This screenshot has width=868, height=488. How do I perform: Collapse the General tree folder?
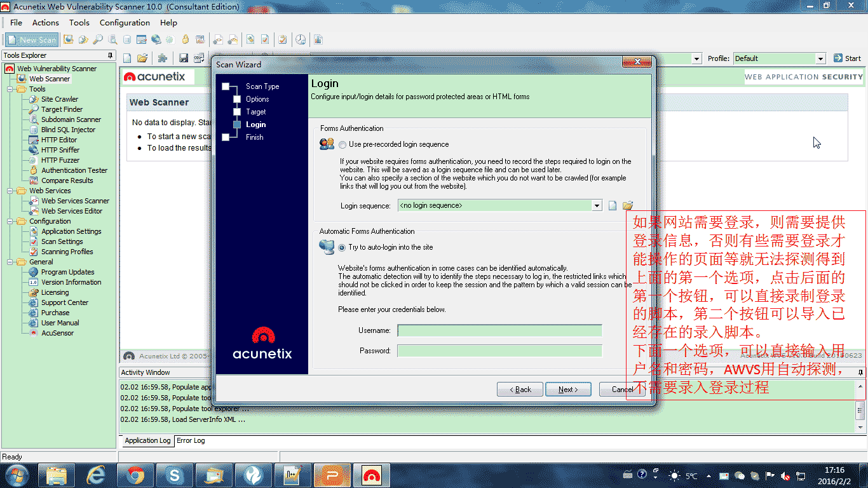[11, 262]
